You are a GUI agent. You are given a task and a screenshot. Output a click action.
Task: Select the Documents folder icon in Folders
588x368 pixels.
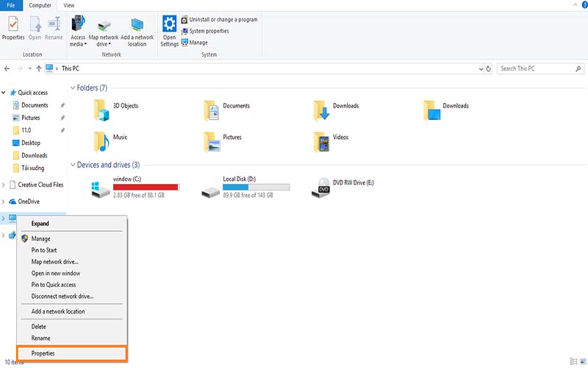[x=211, y=110]
